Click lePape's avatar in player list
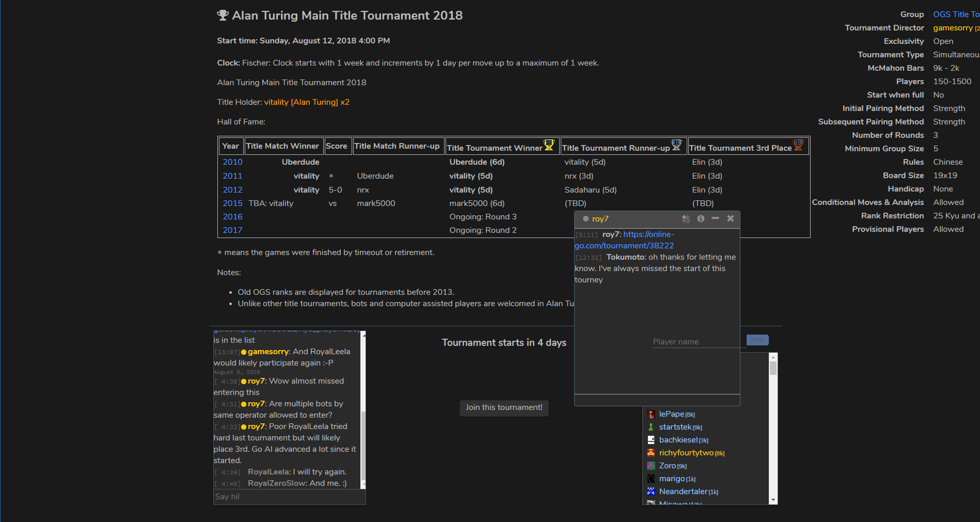 [x=651, y=414]
